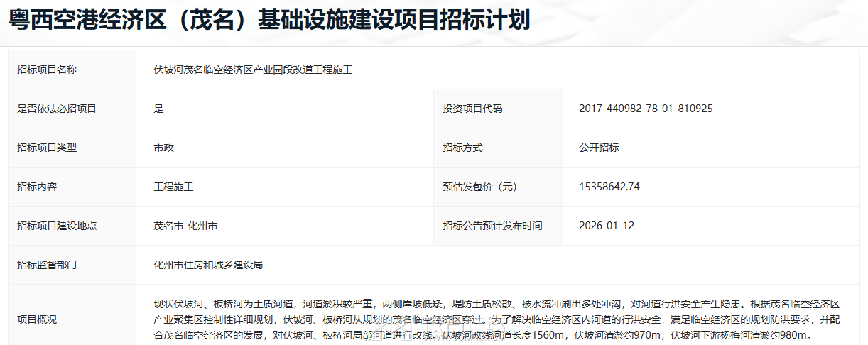Screen dimensions: 868x345
Task: Select the project name 伏坡河茂名临空经济区产业园段改道工程施工
Action: pos(253,70)
